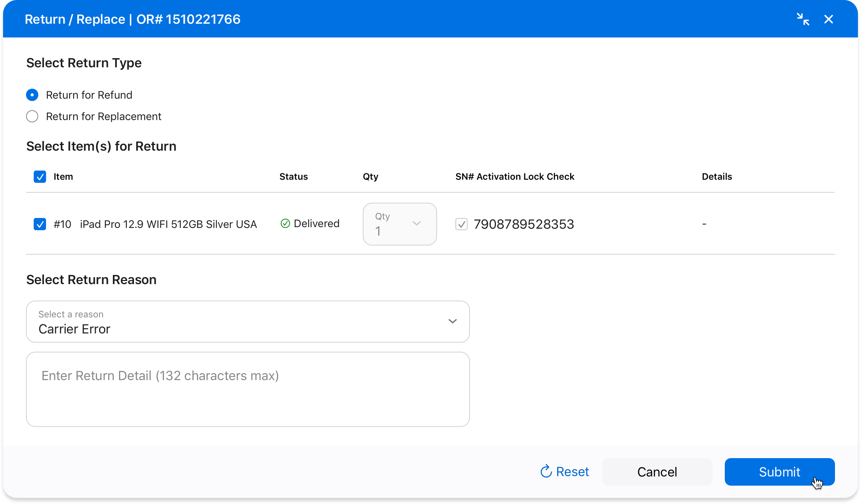Click the Cancel button

(x=657, y=472)
